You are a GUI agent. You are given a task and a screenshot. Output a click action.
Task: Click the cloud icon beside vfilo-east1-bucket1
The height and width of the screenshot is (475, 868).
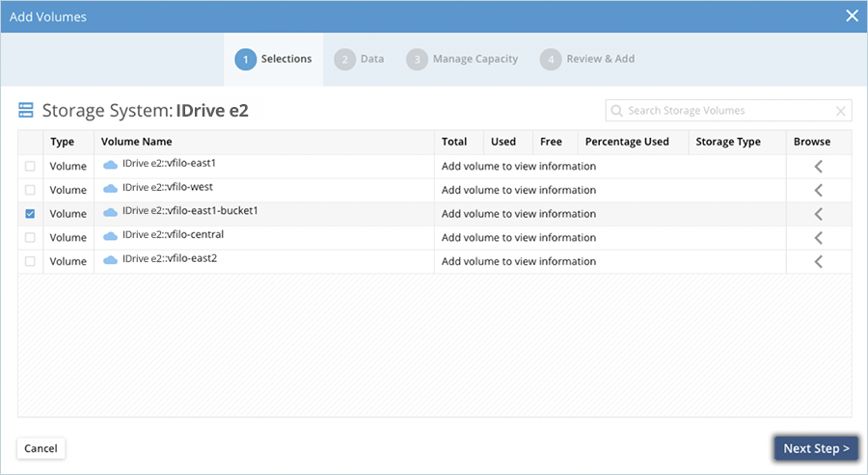point(110,212)
